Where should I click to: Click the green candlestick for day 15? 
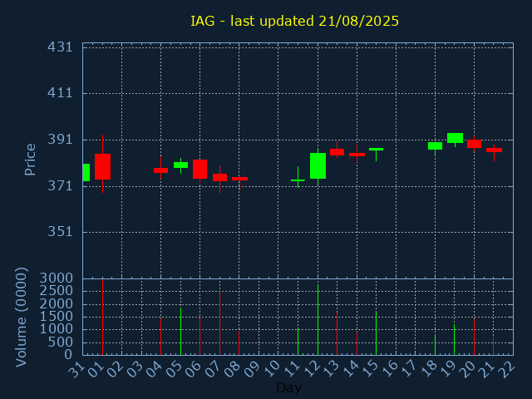[x=376, y=150]
